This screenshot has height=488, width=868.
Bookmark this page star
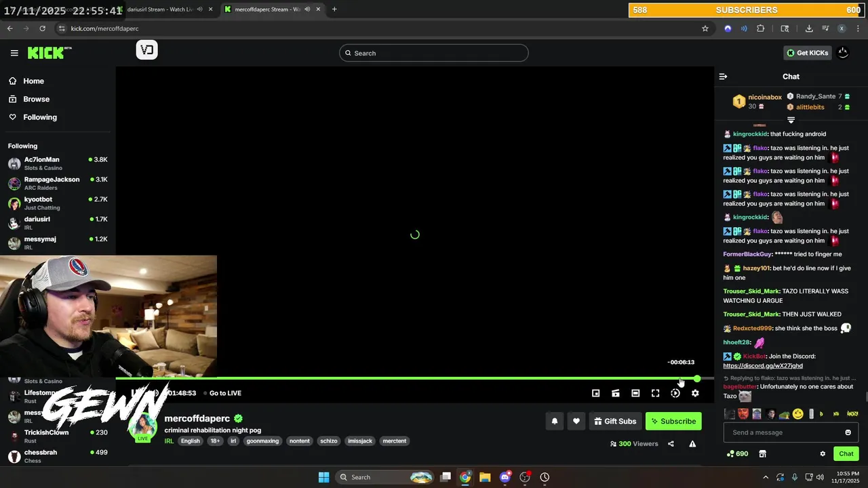705,28
